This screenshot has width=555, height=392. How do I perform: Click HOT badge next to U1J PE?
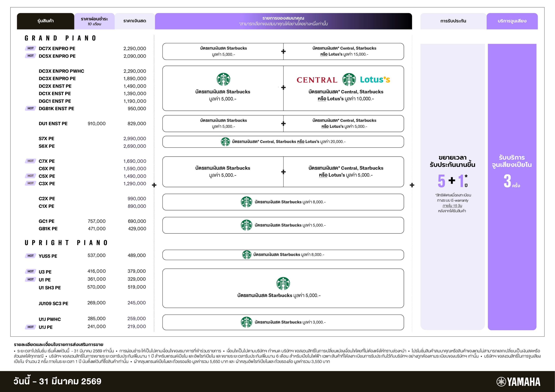click(x=30, y=327)
